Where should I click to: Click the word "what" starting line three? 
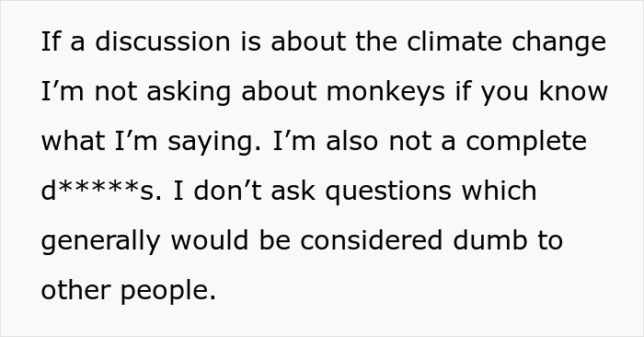[73, 141]
